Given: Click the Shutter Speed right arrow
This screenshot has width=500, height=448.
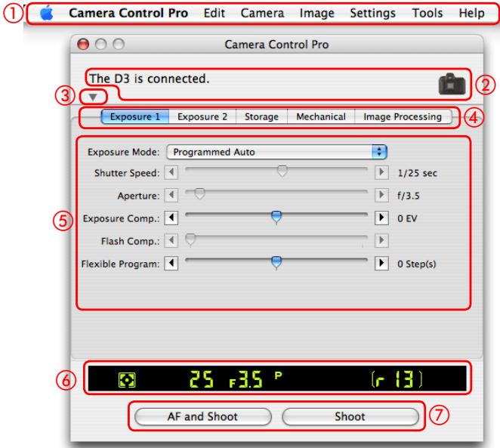Looking at the screenshot, I should pos(381,172).
